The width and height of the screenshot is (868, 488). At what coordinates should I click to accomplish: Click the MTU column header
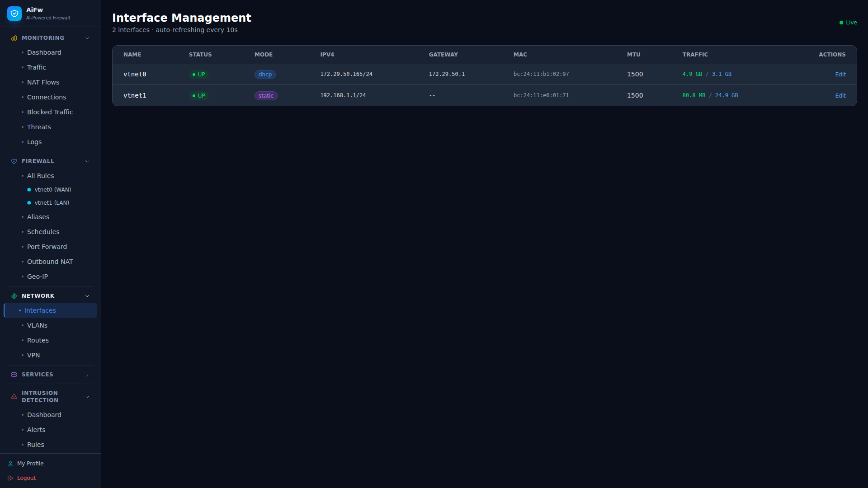point(634,55)
